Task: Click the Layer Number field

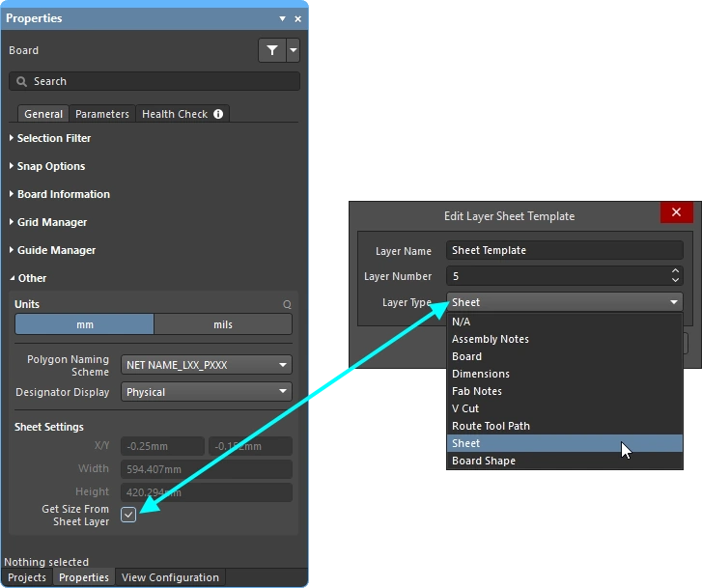Action: (x=565, y=276)
